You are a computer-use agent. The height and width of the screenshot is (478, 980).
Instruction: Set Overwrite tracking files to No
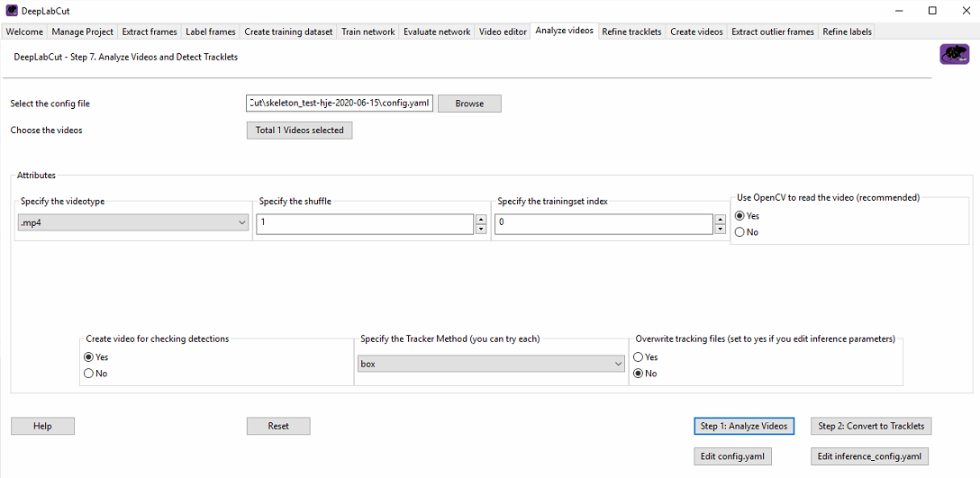click(x=638, y=374)
